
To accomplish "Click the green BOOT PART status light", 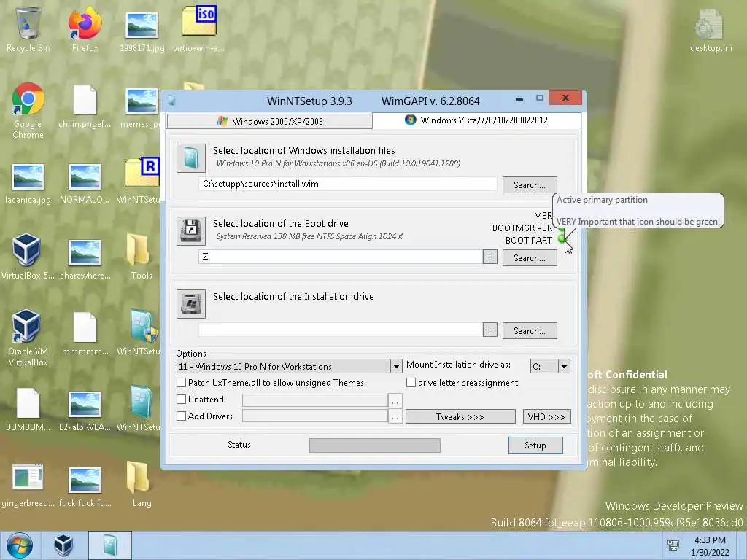I will (561, 239).
